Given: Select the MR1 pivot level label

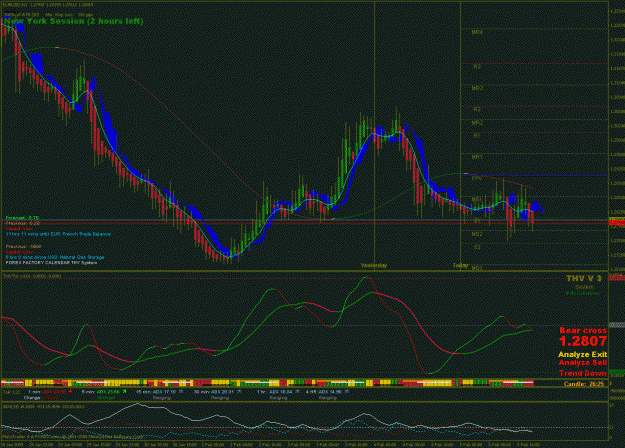Looking at the screenshot, I should (477, 157).
